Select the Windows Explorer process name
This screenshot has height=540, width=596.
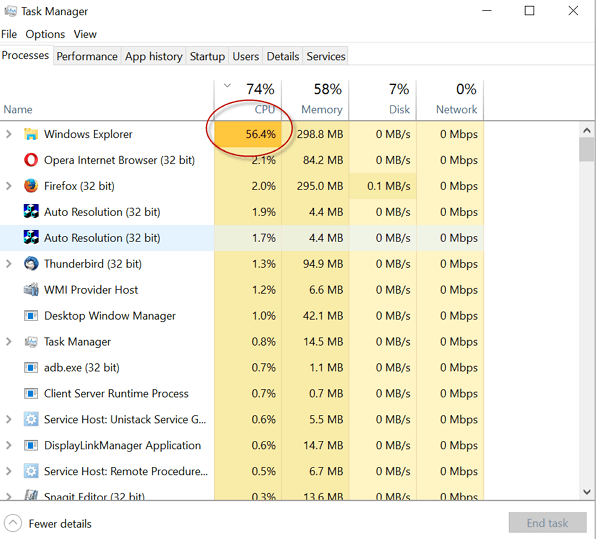[88, 134]
